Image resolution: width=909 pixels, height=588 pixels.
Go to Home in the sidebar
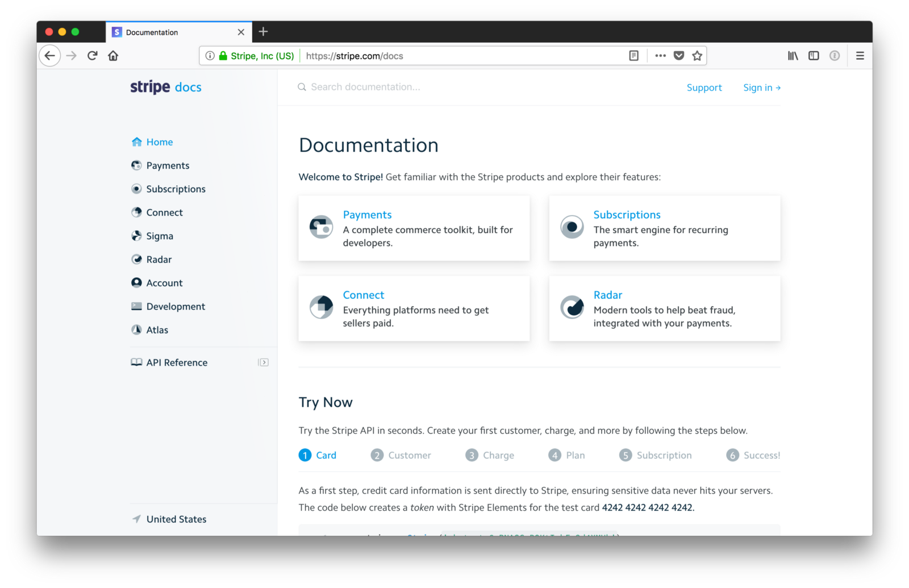[152, 142]
